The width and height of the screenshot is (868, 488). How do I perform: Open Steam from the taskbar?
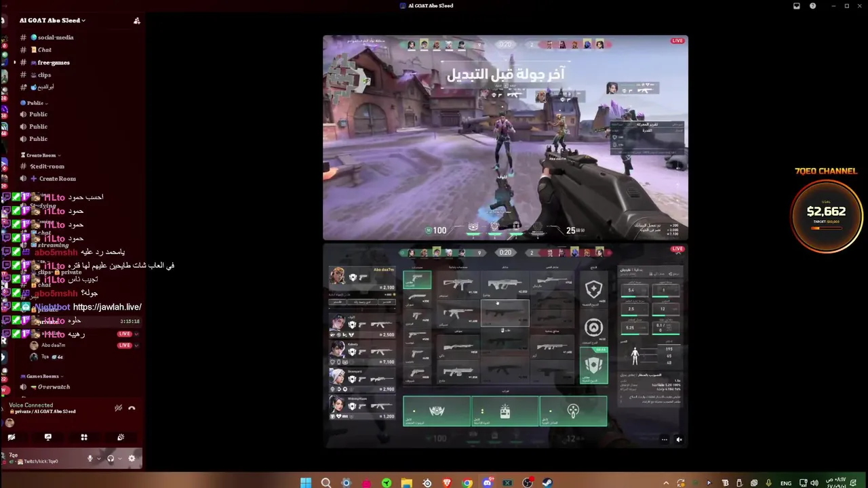pyautogui.click(x=547, y=483)
